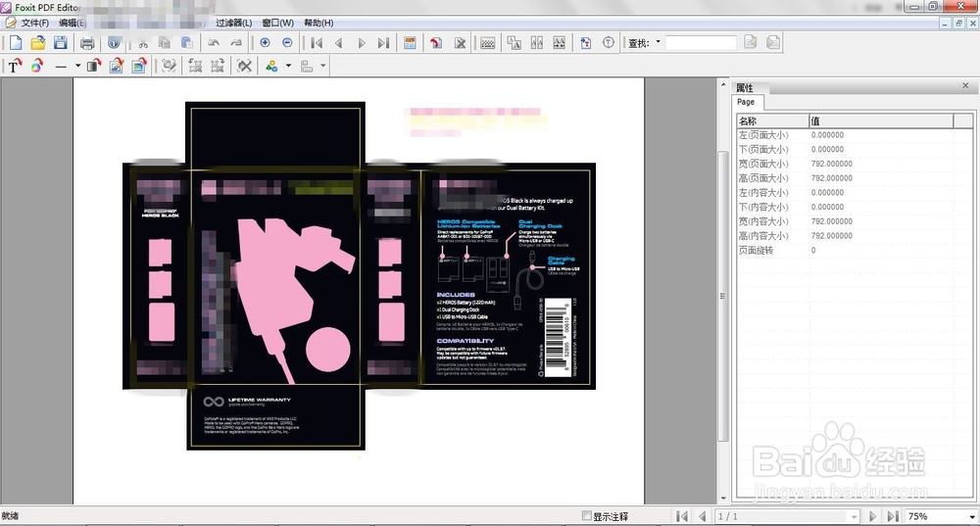980x526 pixels.
Task: Zoom out with minus magnifier icon
Action: [x=287, y=42]
